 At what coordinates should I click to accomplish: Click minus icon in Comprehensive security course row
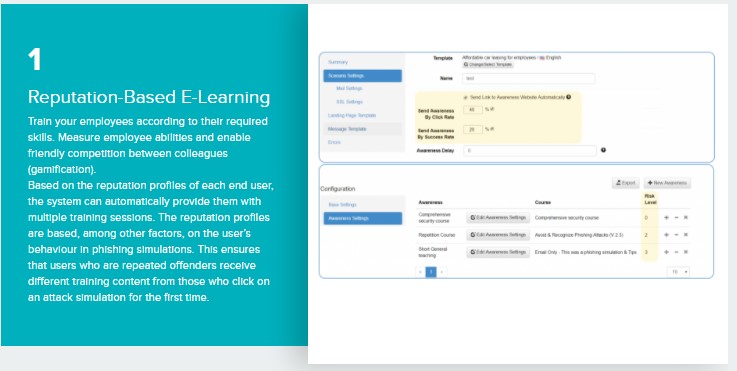coord(676,218)
